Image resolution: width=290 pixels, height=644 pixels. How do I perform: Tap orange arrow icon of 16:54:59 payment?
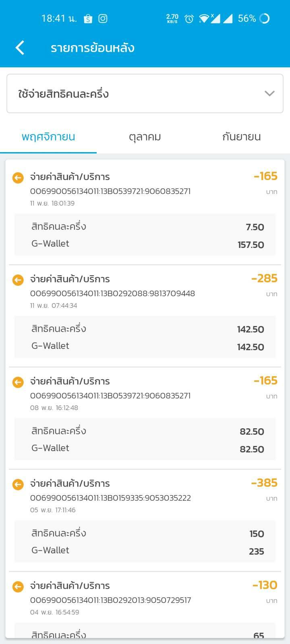(x=18, y=586)
